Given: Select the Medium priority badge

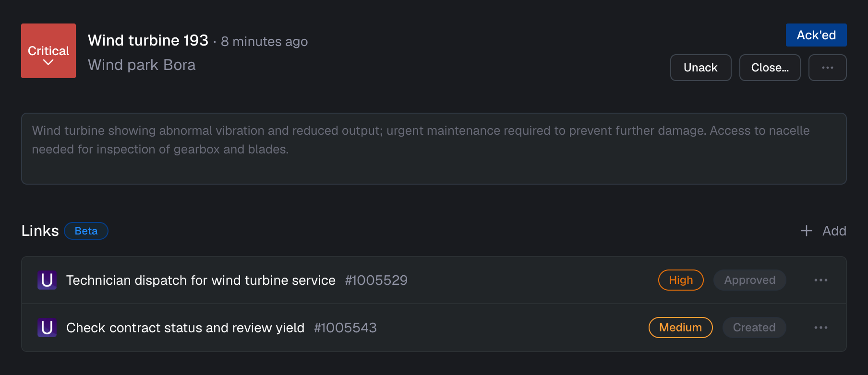Looking at the screenshot, I should click(x=680, y=328).
